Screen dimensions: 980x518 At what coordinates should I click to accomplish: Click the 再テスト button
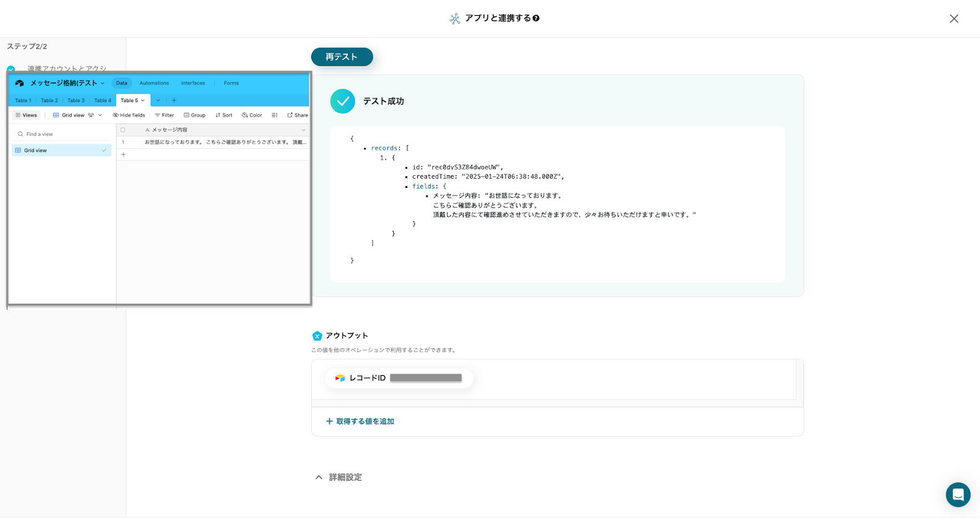342,57
